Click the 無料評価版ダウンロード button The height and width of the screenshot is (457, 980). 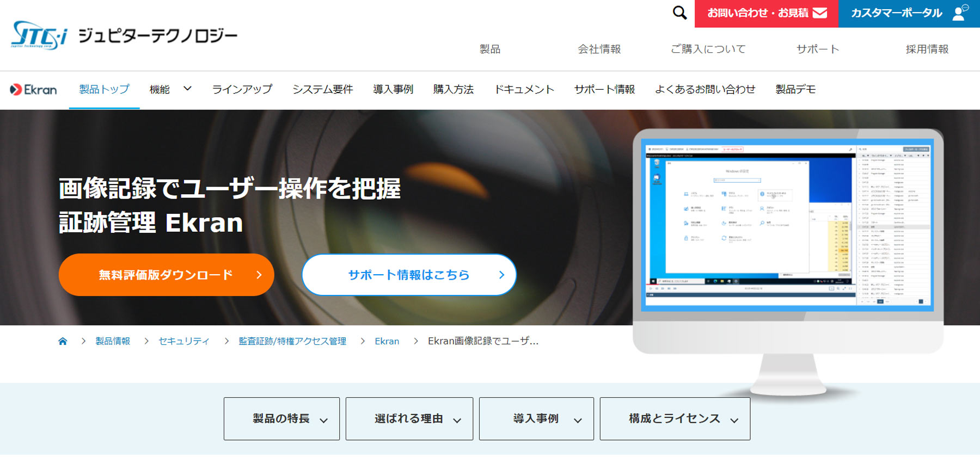coord(166,275)
